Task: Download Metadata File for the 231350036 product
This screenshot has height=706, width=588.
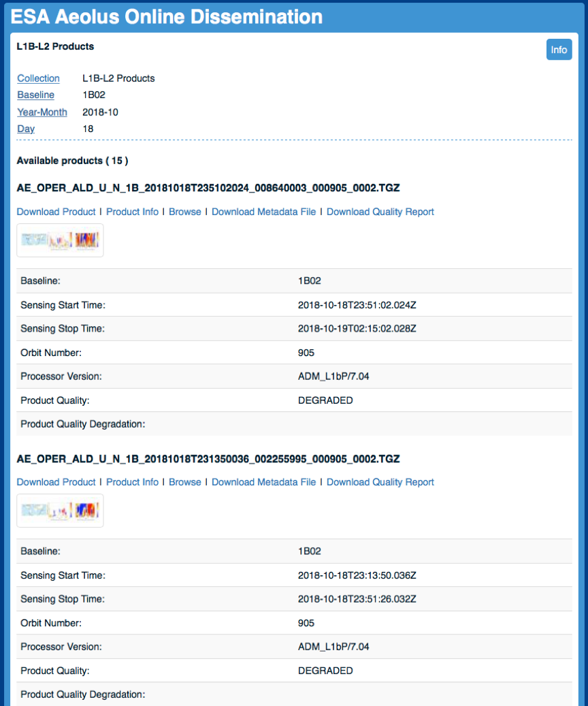Action: click(x=264, y=482)
